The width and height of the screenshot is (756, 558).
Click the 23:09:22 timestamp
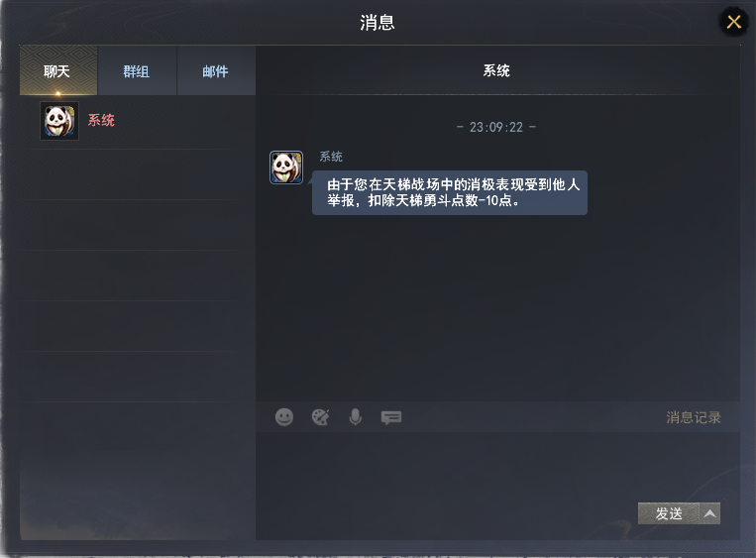pyautogui.click(x=496, y=127)
